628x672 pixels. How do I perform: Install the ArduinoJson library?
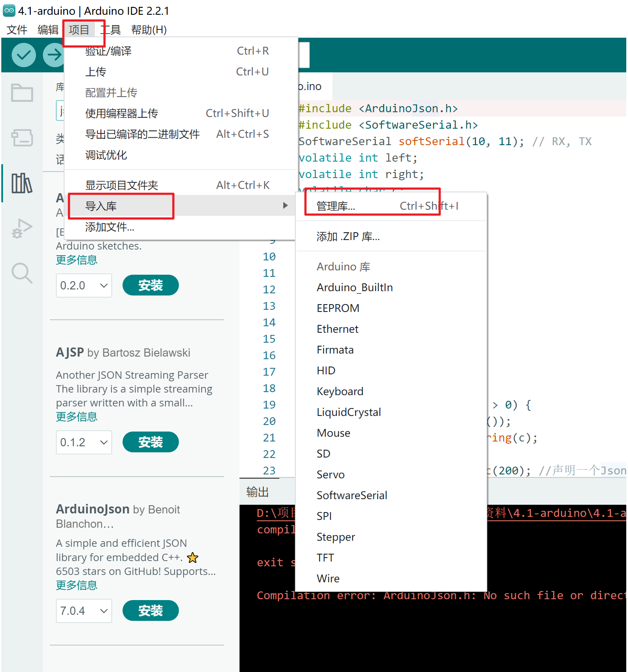pos(151,610)
